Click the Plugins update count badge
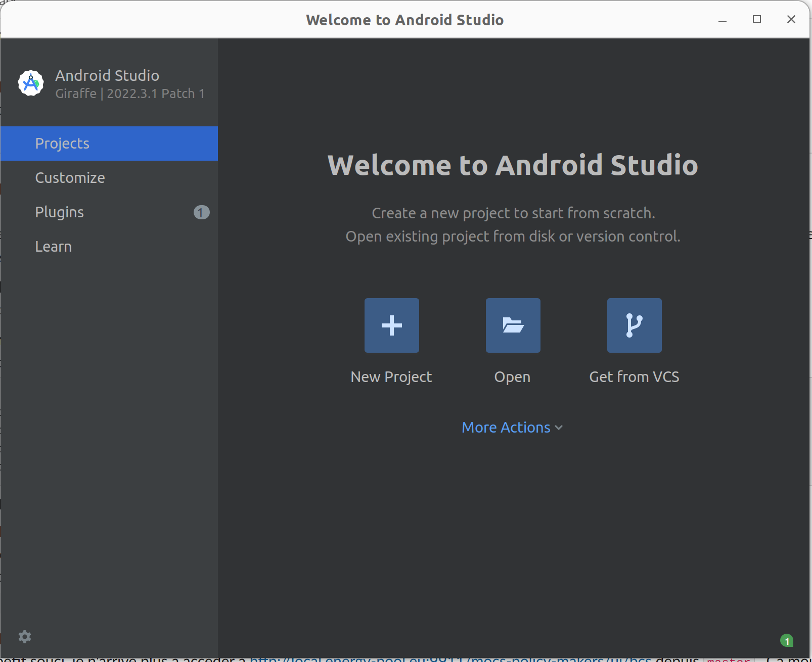The width and height of the screenshot is (812, 662). pyautogui.click(x=201, y=212)
